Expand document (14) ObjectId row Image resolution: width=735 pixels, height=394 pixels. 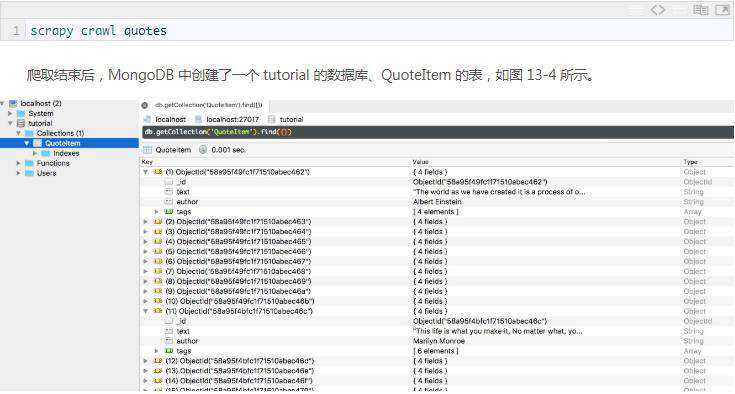pos(146,381)
